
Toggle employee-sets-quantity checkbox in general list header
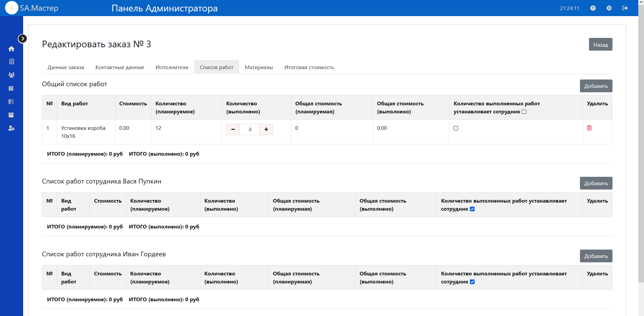point(524,112)
